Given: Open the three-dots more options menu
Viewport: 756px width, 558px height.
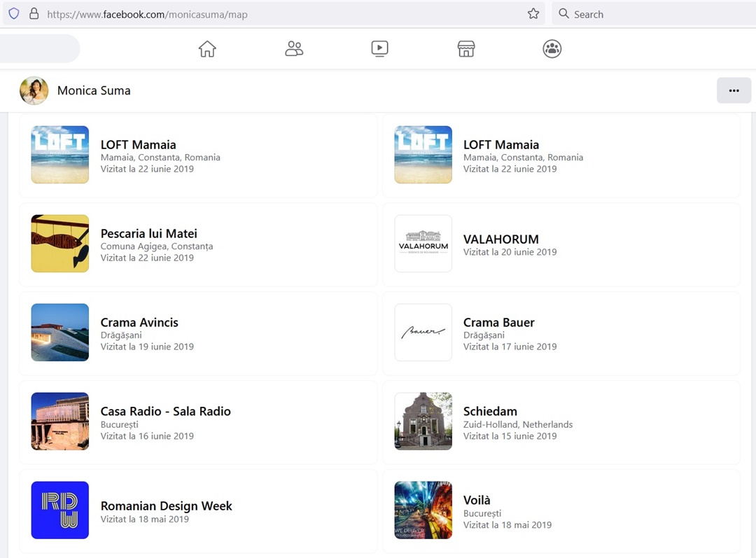Looking at the screenshot, I should pos(734,90).
